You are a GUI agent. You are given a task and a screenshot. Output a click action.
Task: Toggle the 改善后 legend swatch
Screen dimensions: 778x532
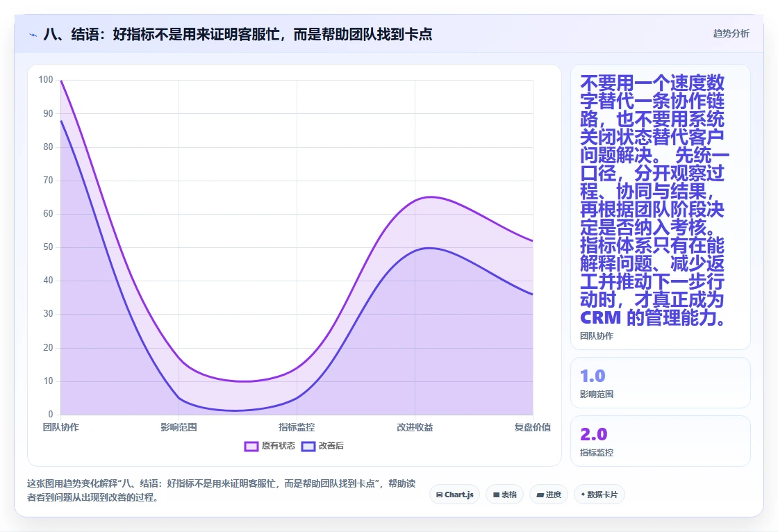pos(308,446)
